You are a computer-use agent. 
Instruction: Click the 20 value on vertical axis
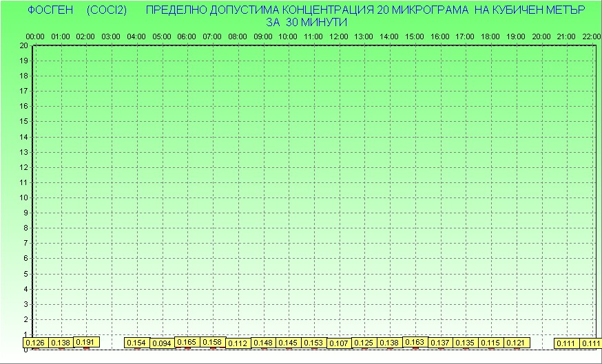[24, 45]
